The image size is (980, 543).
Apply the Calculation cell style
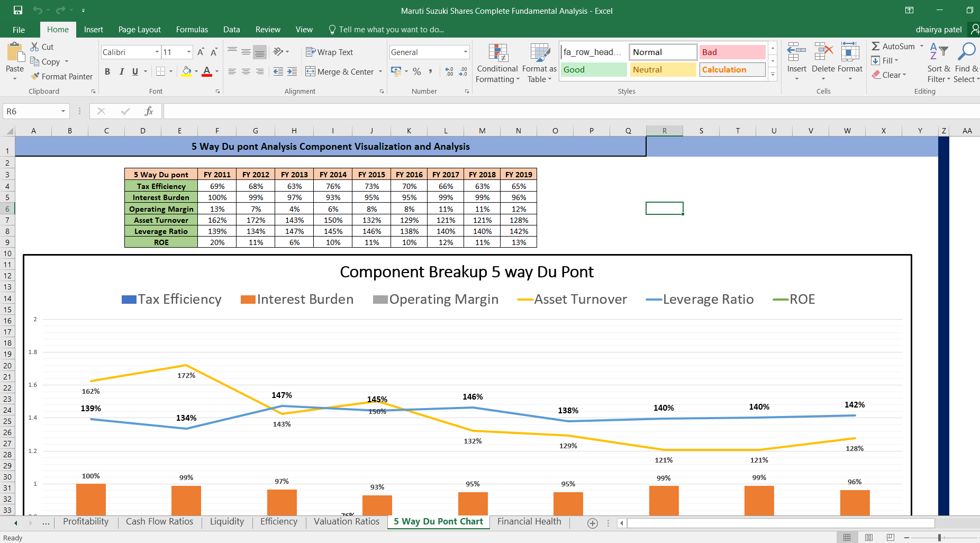pyautogui.click(x=732, y=69)
